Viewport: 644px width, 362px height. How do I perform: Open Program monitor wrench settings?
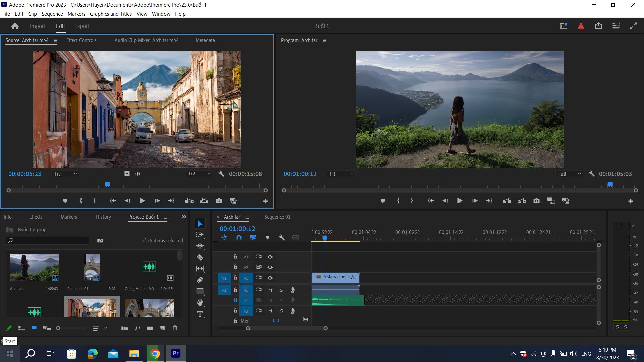[592, 174]
